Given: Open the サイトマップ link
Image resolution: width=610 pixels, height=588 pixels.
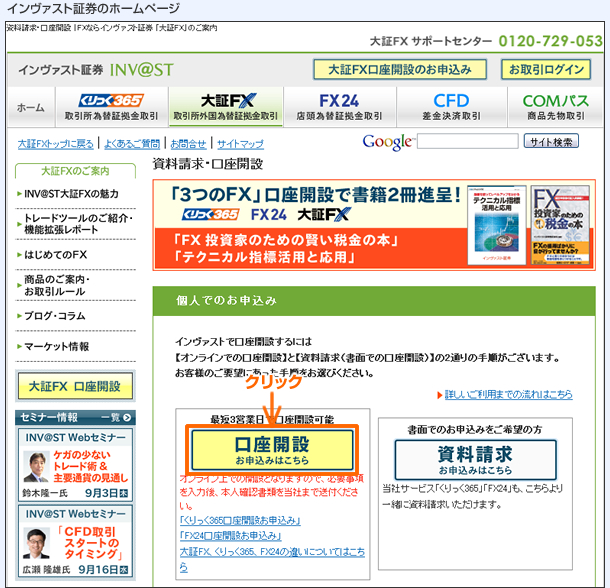Looking at the screenshot, I should coord(240,144).
